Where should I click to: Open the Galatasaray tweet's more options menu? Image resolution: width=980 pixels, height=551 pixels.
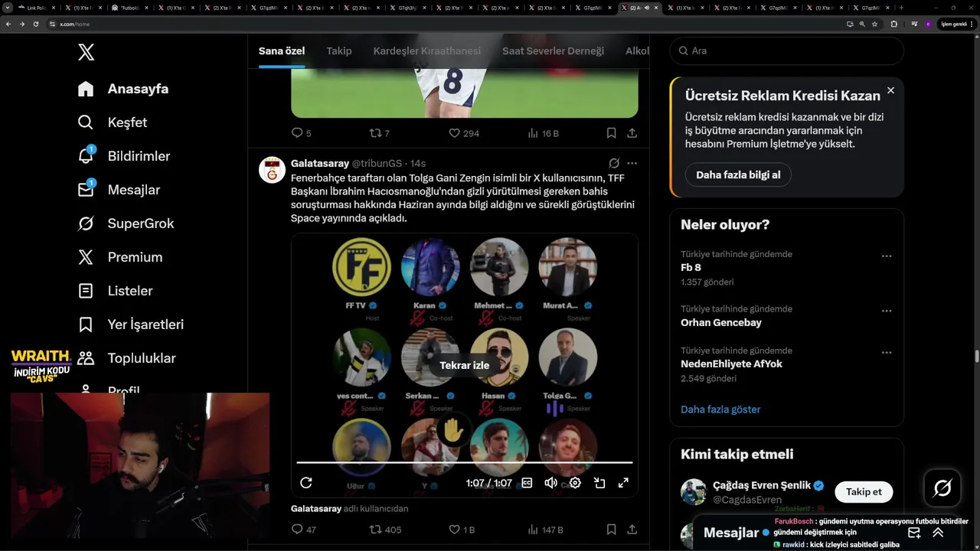(632, 163)
